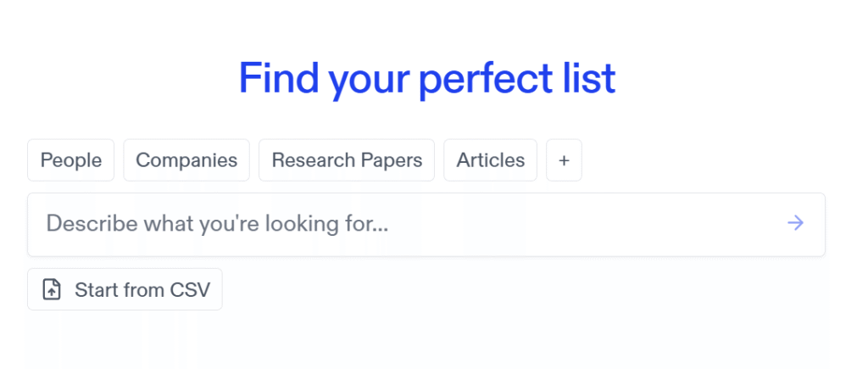Click the "Find your perfect list" heading
868x369 pixels.
point(426,78)
